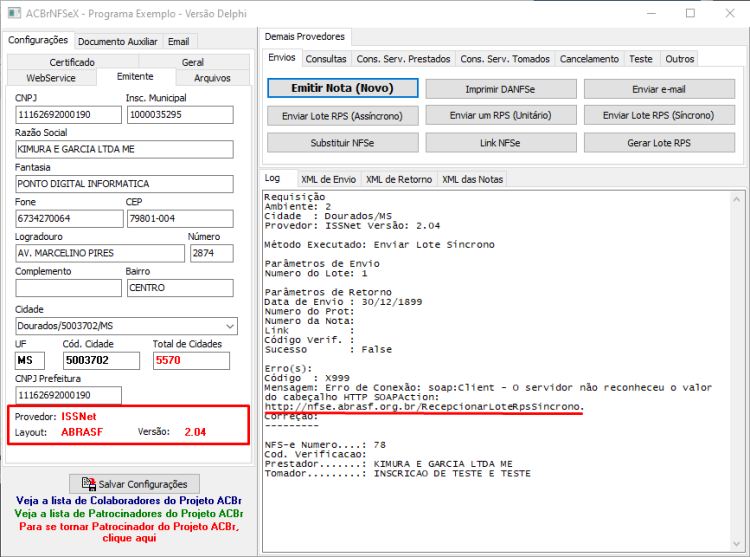This screenshot has width=750, height=557.
Task: Click the Fone input field
Action: click(x=69, y=218)
